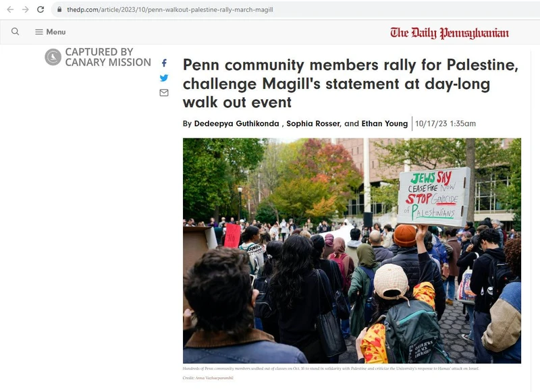This screenshot has height=392, width=540.
Task: Reload the page with refresh icon
Action: [40, 9]
